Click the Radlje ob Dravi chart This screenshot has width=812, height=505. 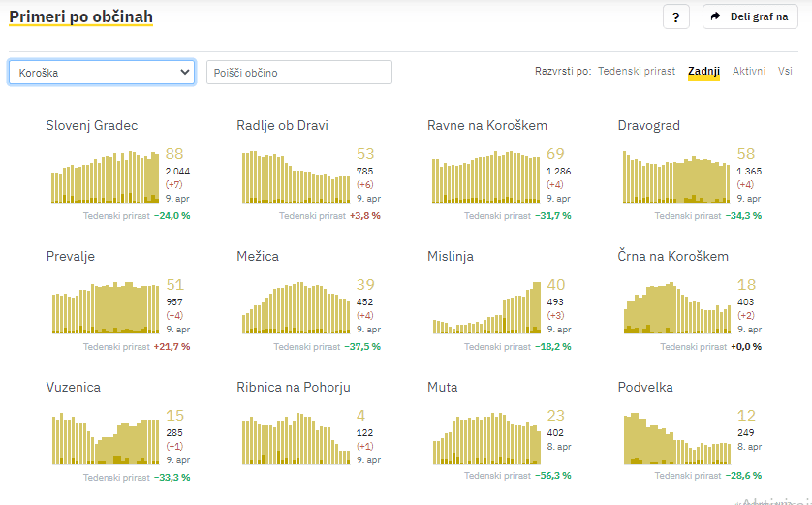[296, 176]
